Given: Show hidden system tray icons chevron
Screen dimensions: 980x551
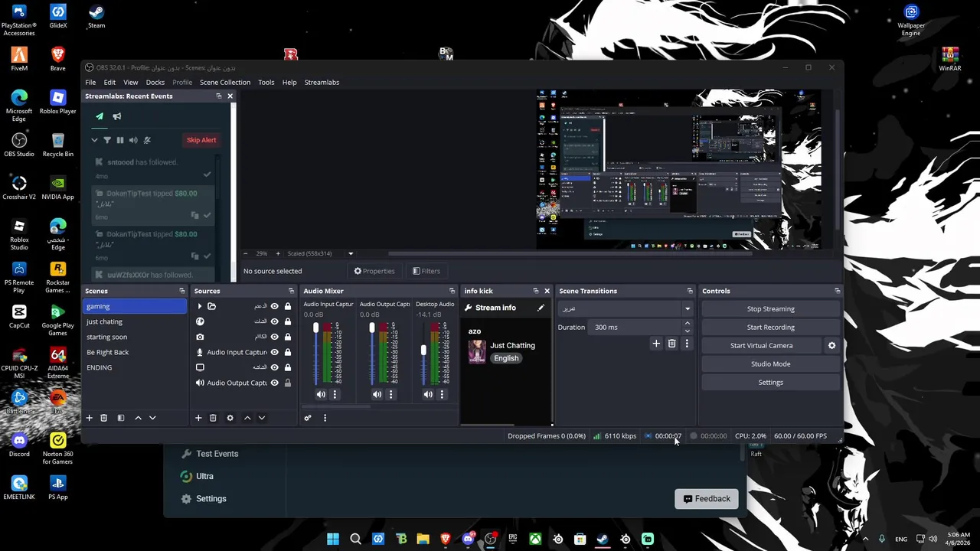Looking at the screenshot, I should click(x=866, y=539).
